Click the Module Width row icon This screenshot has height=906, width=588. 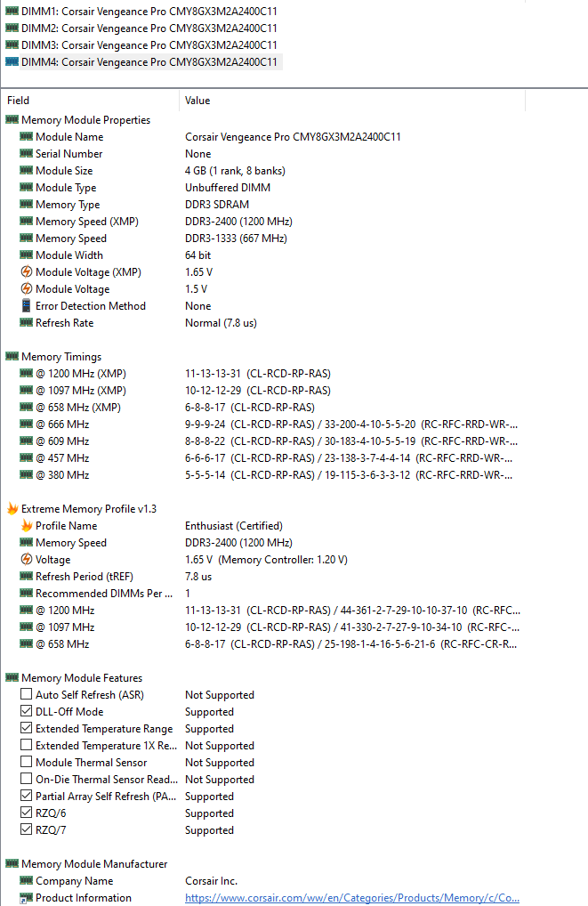[26, 255]
